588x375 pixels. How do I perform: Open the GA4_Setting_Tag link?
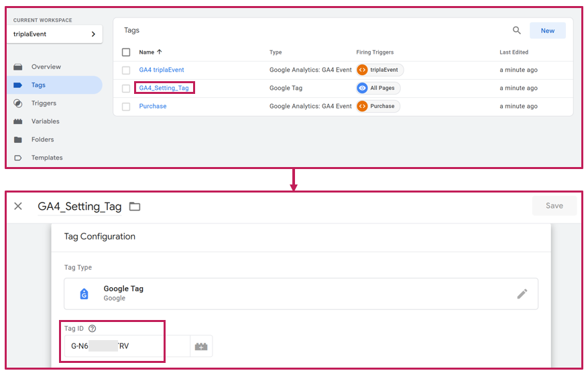pos(164,88)
